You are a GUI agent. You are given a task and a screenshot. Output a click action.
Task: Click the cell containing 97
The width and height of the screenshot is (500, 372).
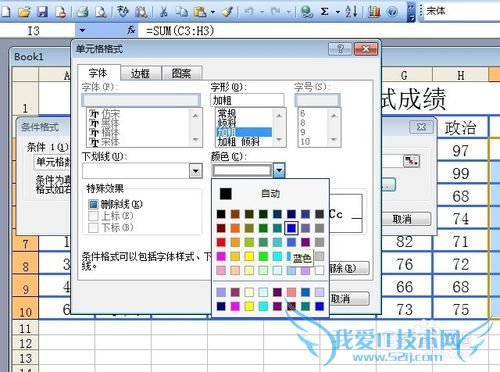(x=461, y=151)
